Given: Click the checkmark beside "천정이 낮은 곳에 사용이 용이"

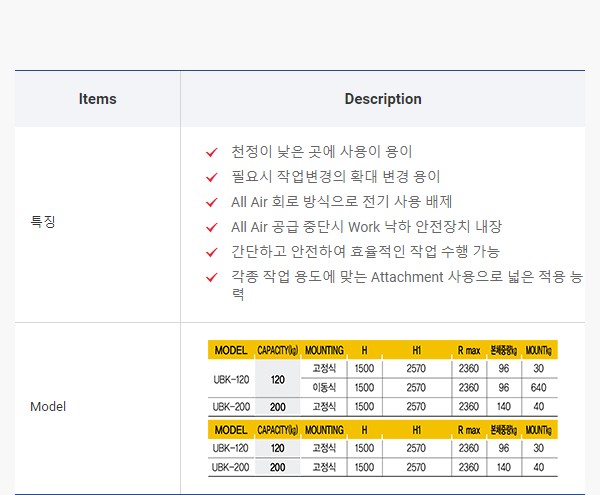Looking at the screenshot, I should (x=211, y=152).
